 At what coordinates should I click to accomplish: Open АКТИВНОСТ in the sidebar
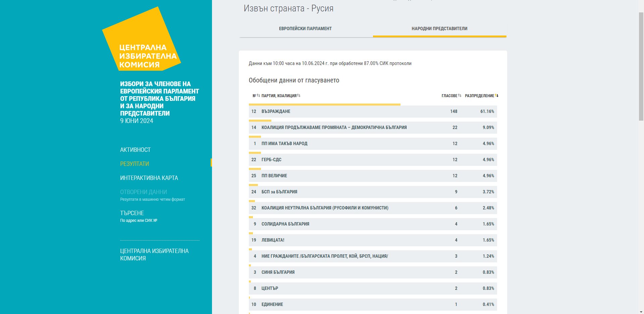[136, 150]
